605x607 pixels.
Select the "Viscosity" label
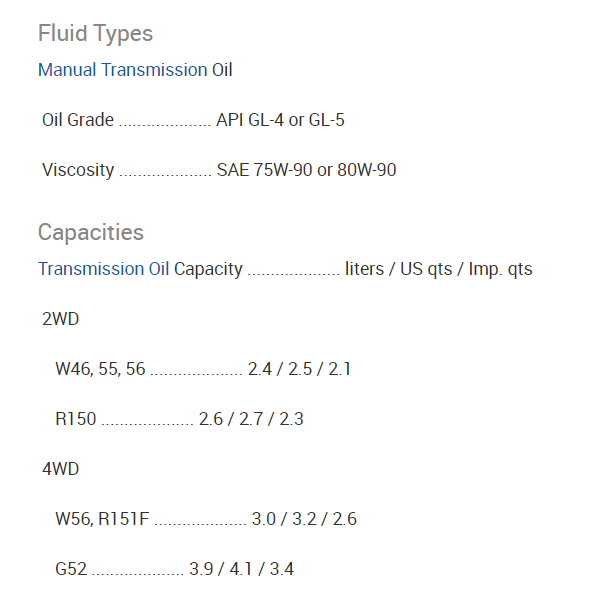78,170
